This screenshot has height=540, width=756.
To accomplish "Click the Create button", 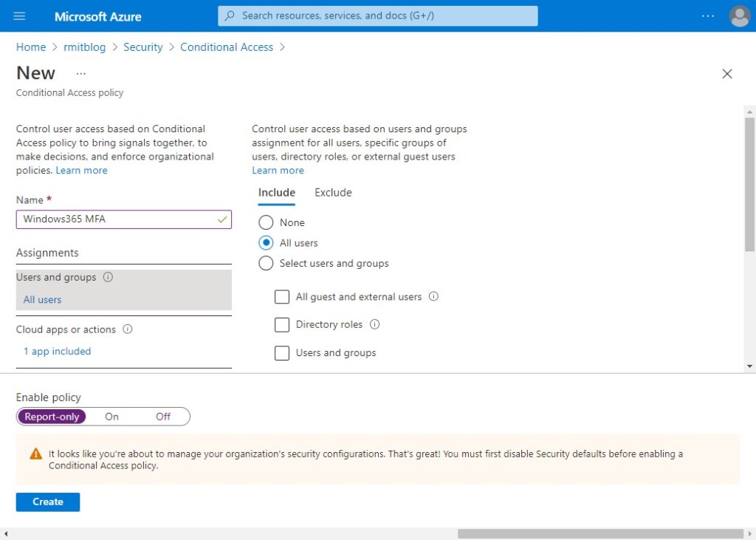I will [48, 502].
